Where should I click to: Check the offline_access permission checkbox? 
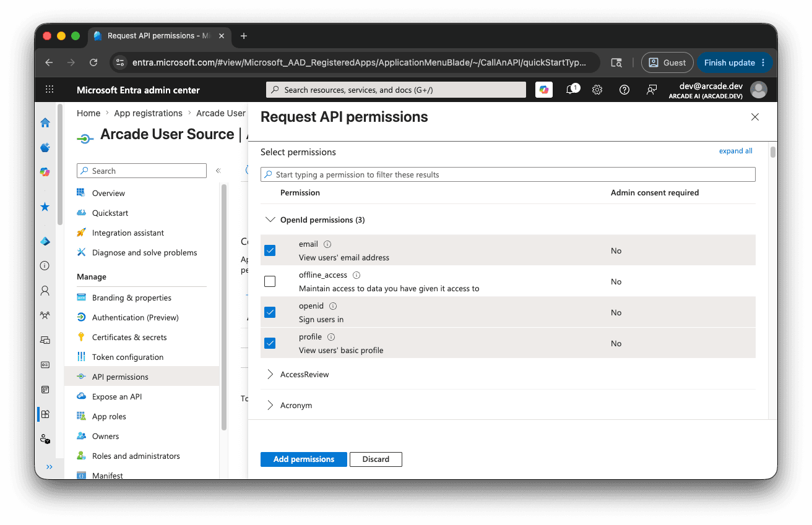[x=270, y=281]
